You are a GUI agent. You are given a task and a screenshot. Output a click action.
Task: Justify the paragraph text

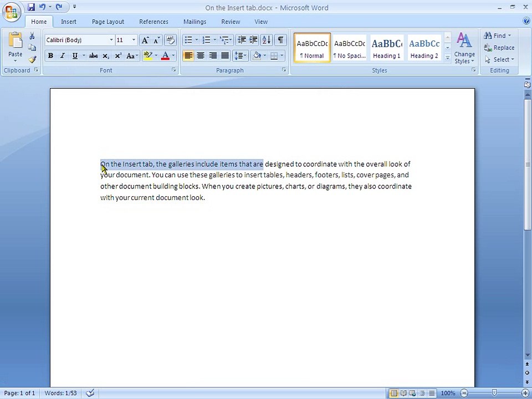click(x=225, y=55)
